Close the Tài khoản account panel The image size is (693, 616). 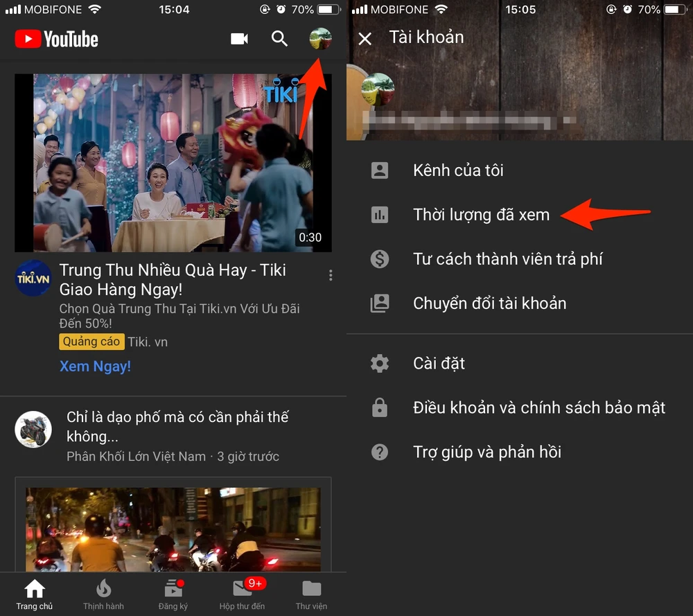[365, 39]
